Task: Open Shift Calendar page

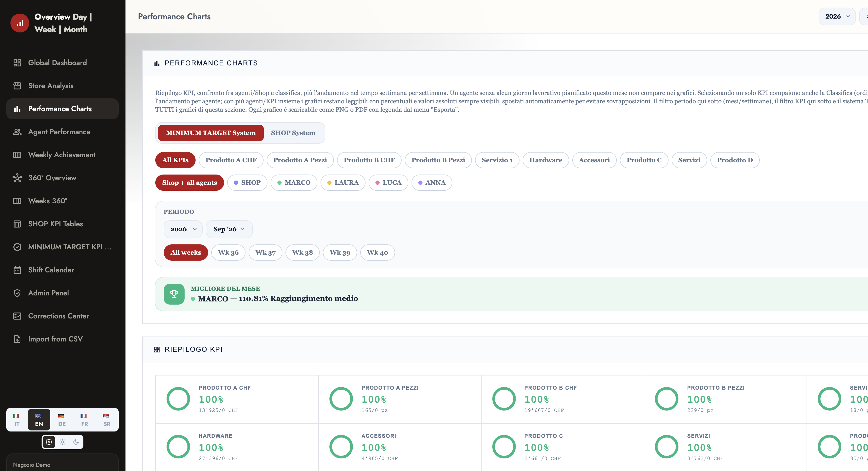Action: click(x=62, y=270)
